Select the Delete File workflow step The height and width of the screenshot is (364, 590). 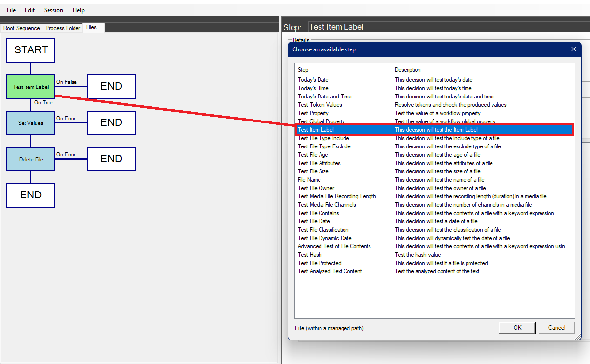click(x=31, y=159)
